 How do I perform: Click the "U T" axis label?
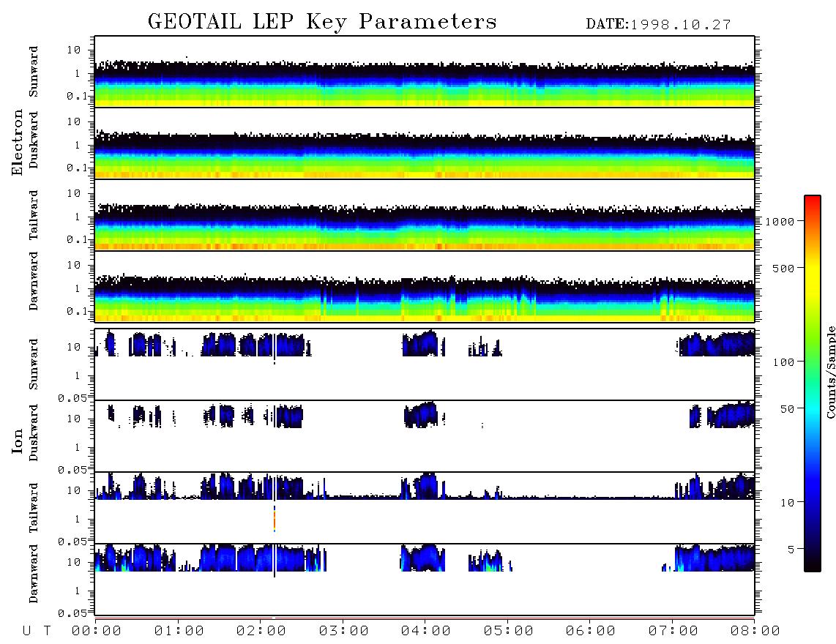click(37, 632)
